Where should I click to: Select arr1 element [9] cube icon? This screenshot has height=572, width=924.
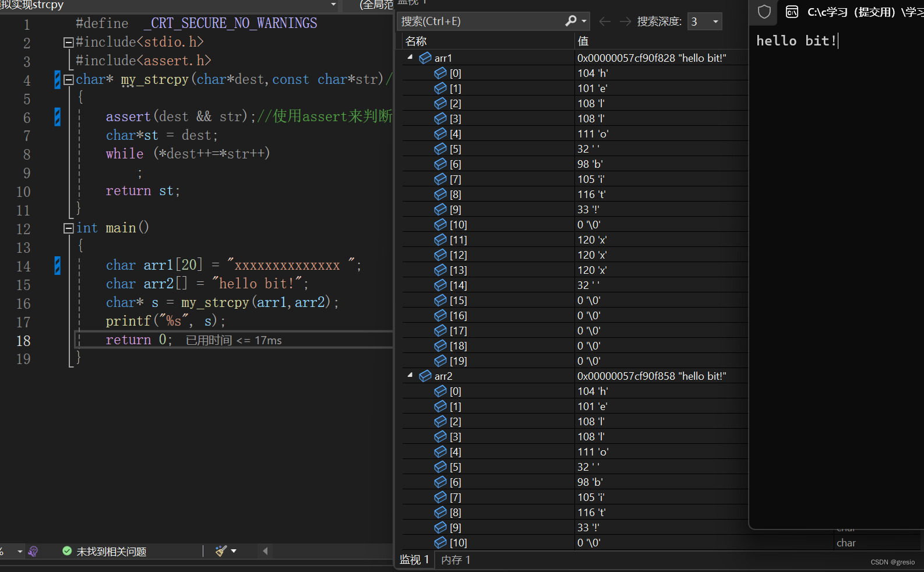coord(440,209)
